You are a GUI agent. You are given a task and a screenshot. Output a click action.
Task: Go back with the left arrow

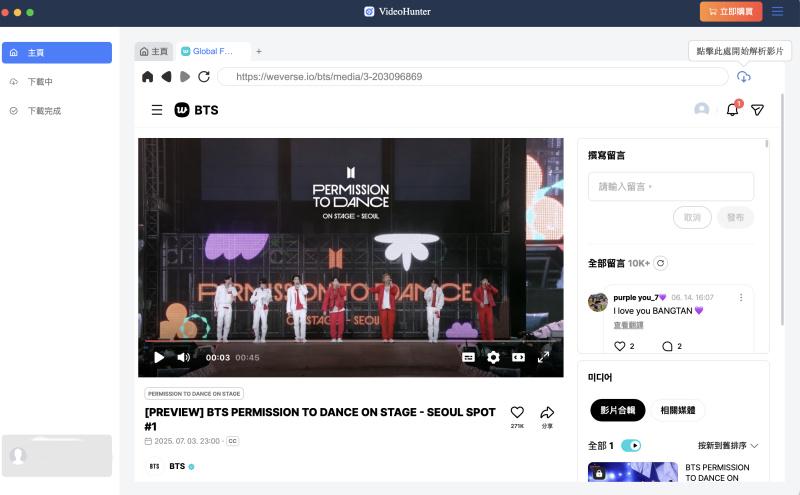(x=166, y=77)
